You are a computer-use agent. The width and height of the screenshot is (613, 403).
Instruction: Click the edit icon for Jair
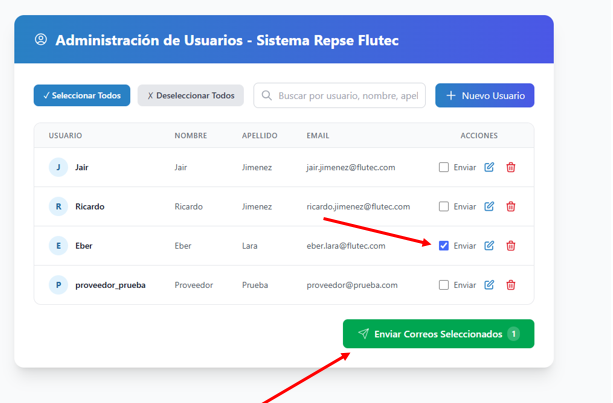point(489,167)
